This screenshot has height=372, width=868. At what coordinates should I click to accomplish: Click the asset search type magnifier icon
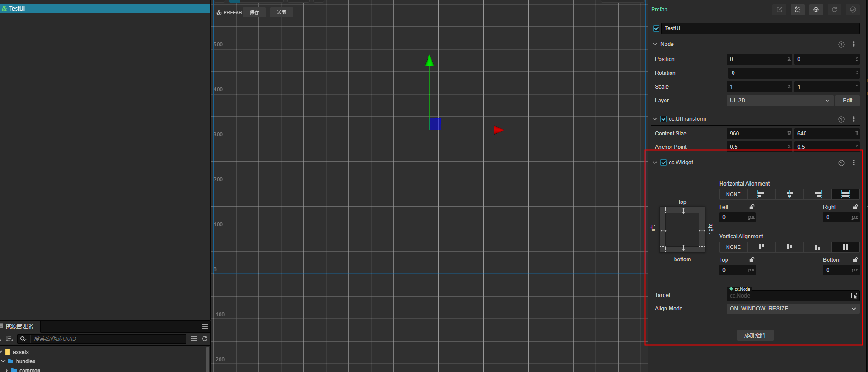pyautogui.click(x=23, y=339)
